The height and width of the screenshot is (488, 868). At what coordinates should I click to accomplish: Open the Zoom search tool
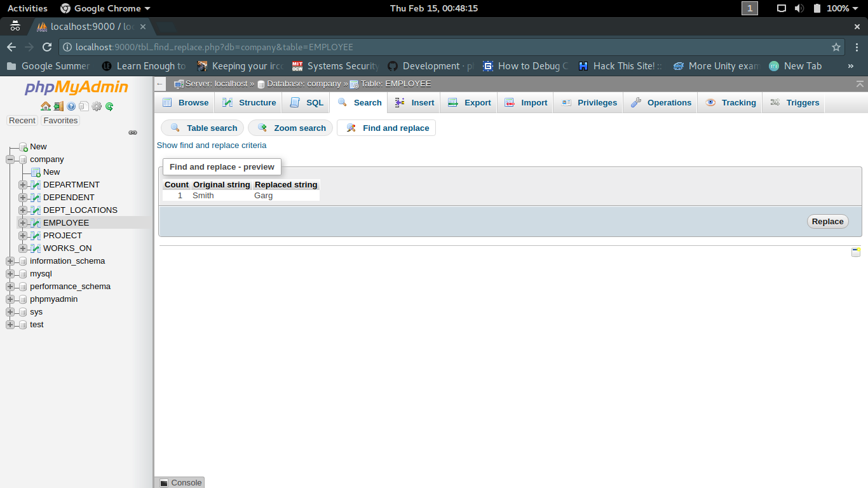click(x=290, y=128)
